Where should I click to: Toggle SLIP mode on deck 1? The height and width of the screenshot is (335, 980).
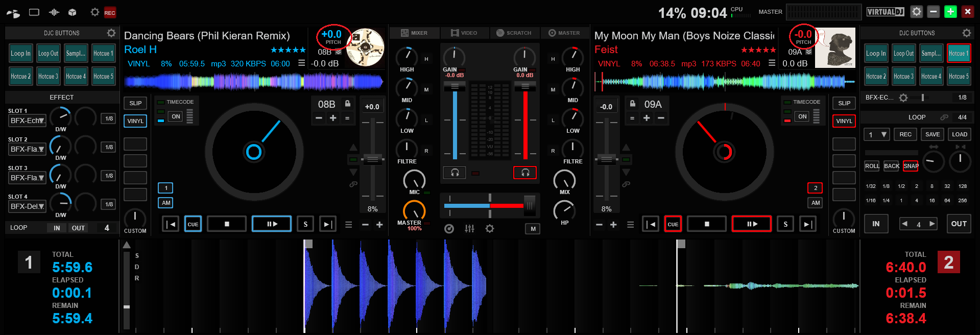(x=135, y=103)
